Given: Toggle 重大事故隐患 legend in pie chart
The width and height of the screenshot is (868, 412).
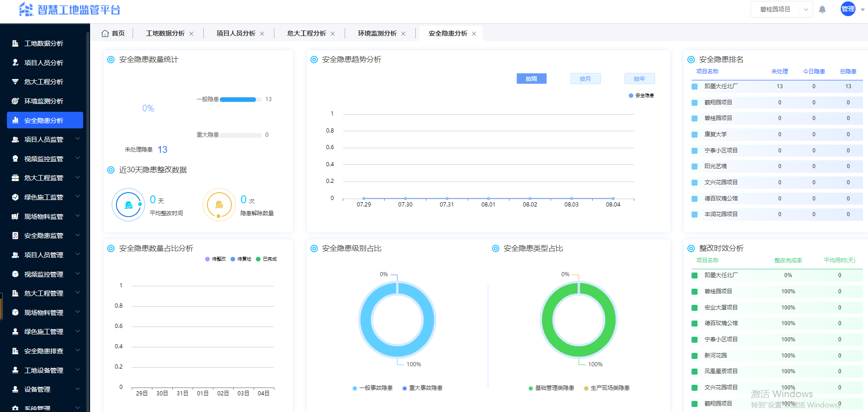Looking at the screenshot, I should coord(422,388).
